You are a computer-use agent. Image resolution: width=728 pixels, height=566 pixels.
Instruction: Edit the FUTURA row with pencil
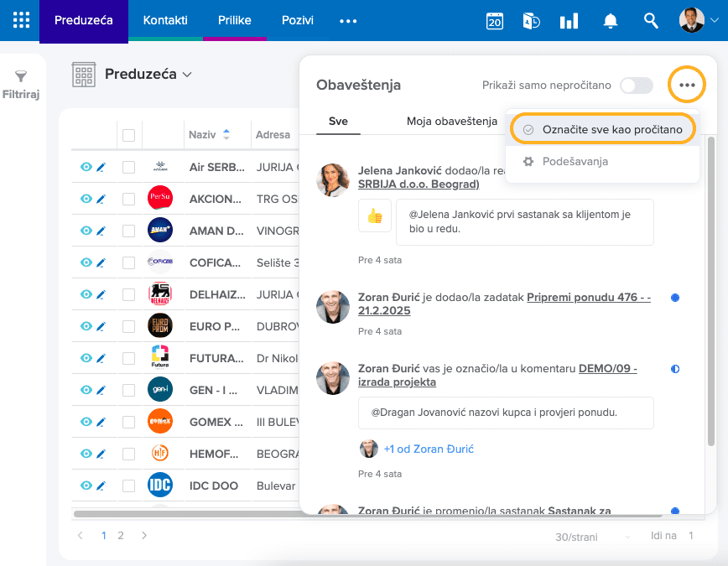tap(101, 358)
